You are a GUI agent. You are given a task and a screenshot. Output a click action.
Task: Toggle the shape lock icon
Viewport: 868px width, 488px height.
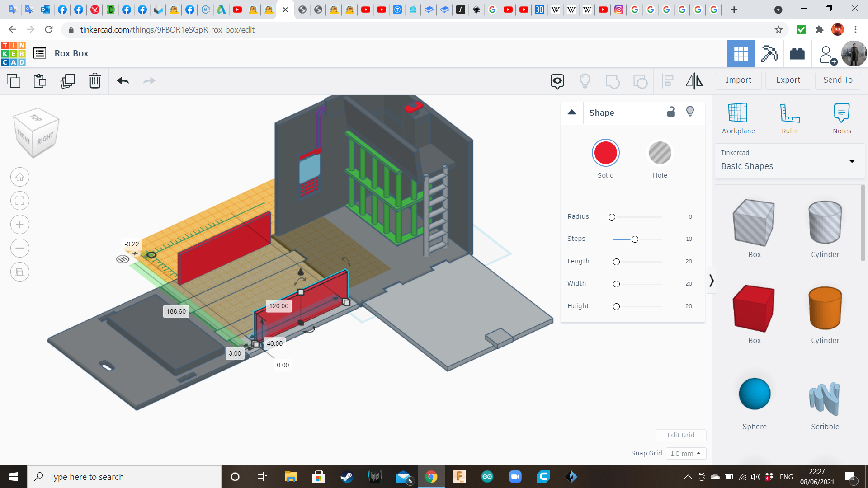click(x=671, y=112)
